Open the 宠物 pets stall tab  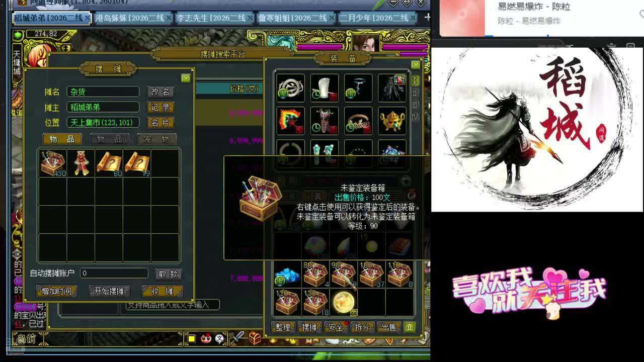tap(157, 139)
